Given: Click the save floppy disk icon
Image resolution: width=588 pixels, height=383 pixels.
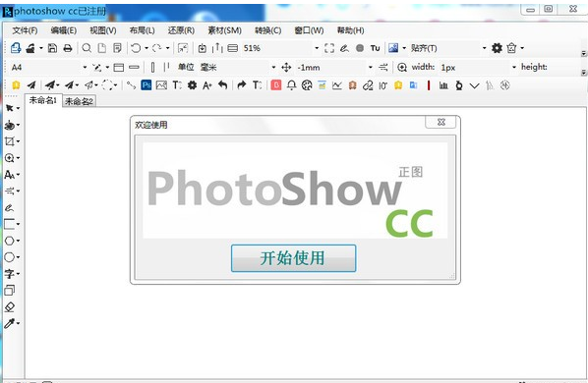Looking at the screenshot, I should tap(52, 48).
